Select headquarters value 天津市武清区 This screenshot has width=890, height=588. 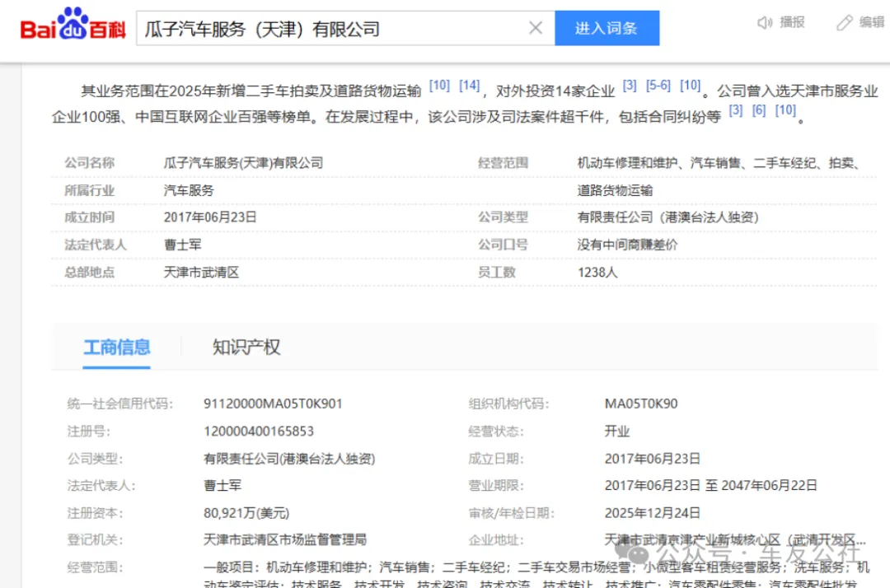tap(201, 272)
